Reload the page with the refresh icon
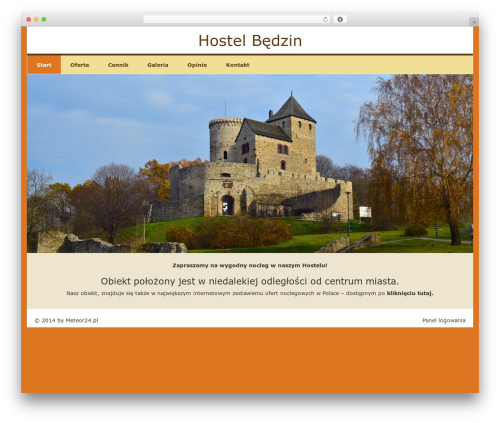The image size is (500, 423). tap(325, 19)
